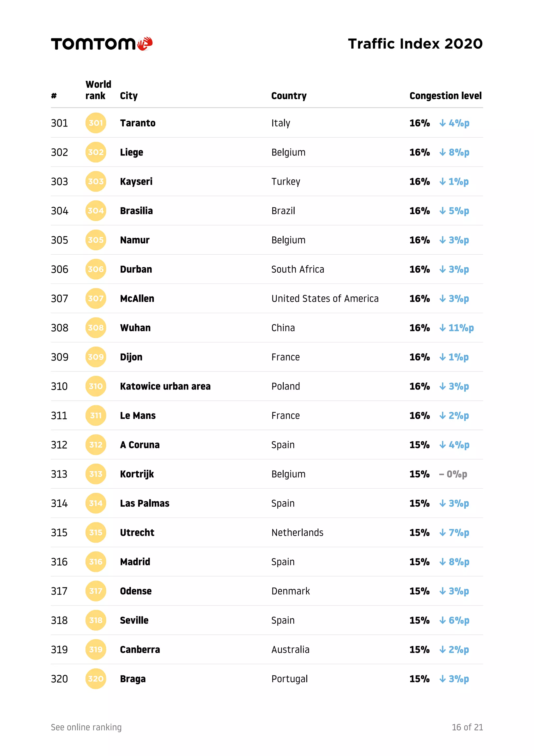534x756 pixels.
Task: Click United States of America country text
Action: click(x=325, y=298)
